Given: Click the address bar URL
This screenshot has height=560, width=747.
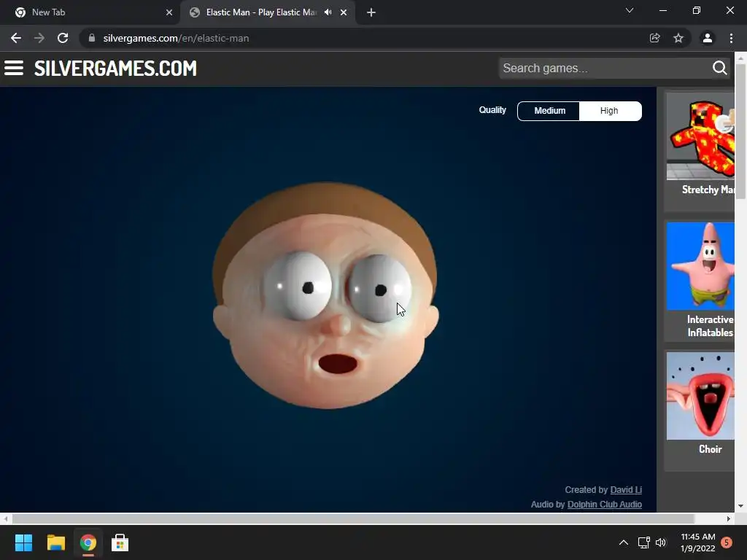Looking at the screenshot, I should [177, 38].
